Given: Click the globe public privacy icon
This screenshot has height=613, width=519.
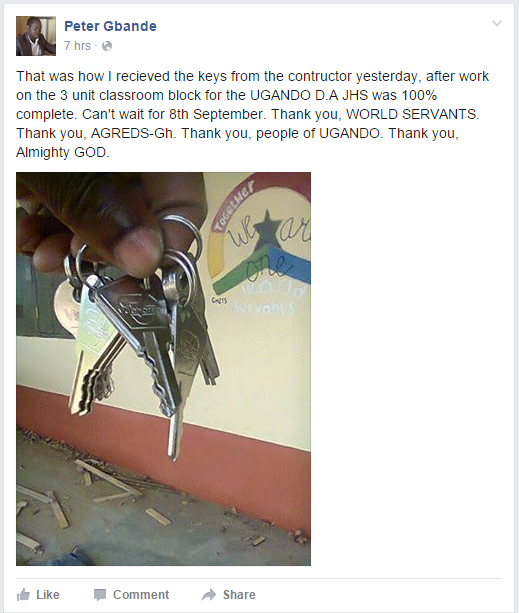Looking at the screenshot, I should 107,46.
